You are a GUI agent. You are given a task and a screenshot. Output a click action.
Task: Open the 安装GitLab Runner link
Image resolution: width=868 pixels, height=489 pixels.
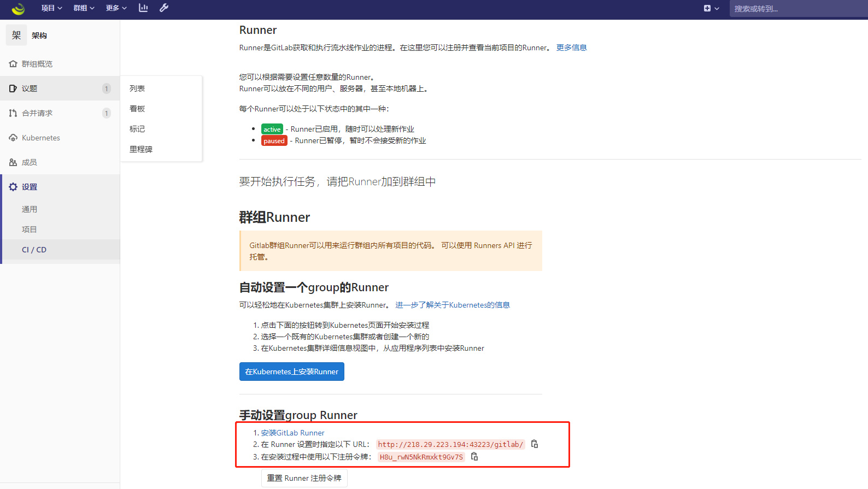click(x=292, y=433)
